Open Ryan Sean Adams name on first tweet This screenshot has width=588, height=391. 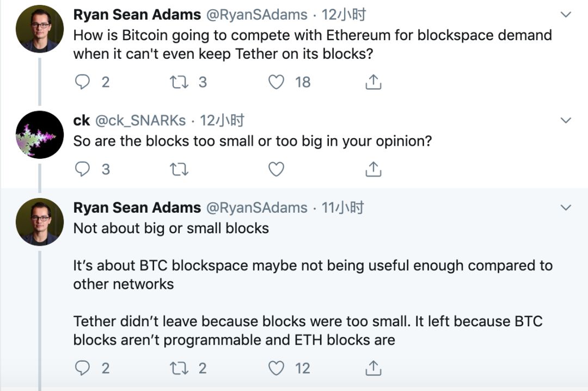click(x=137, y=15)
